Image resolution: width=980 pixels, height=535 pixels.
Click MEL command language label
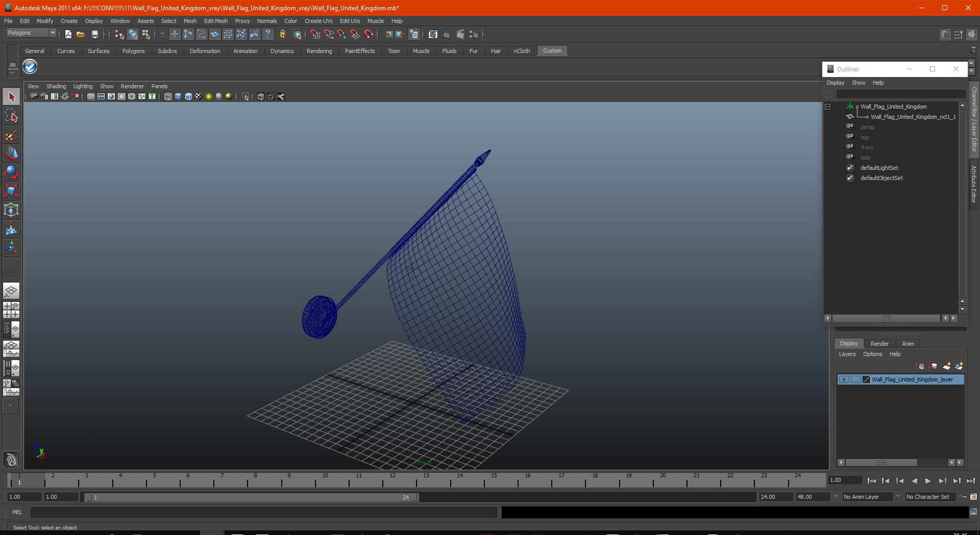17,512
